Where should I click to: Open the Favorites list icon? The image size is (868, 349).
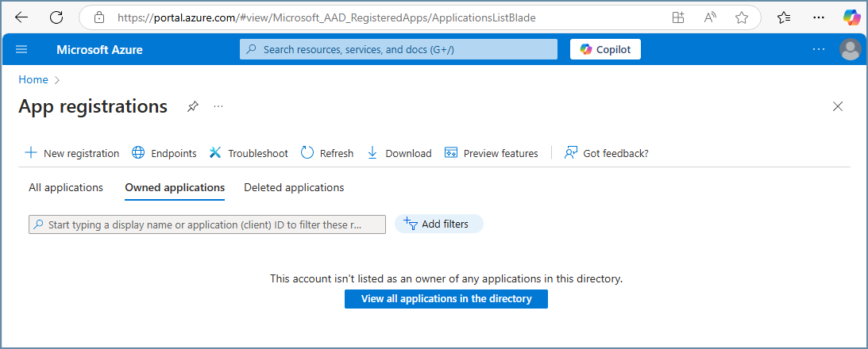pyautogui.click(x=784, y=17)
